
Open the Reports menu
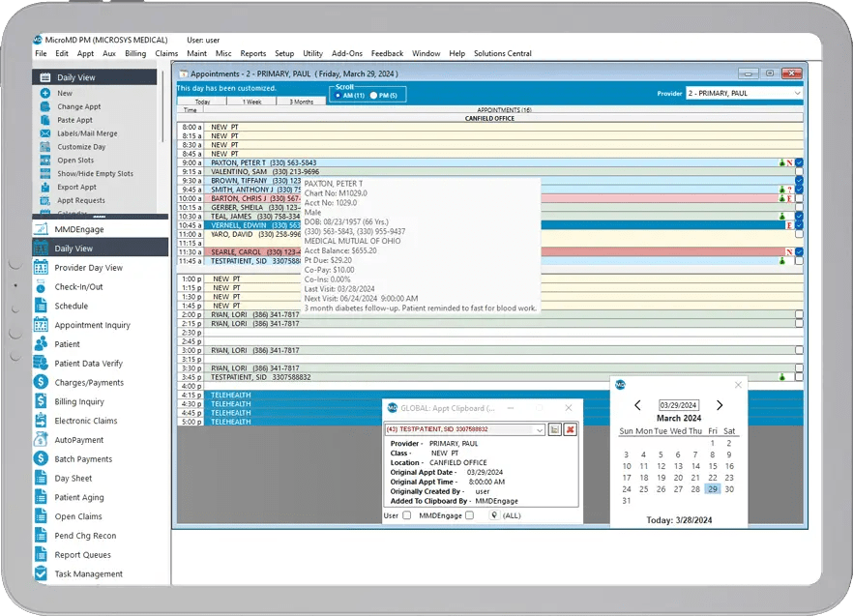coord(254,54)
